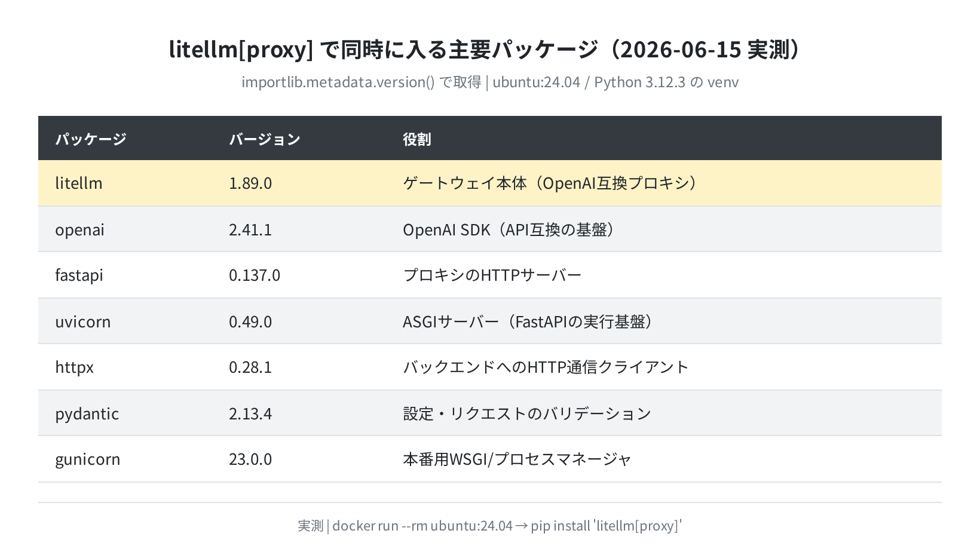Click the '役割' column header
The image size is (980, 558).
coord(417,139)
